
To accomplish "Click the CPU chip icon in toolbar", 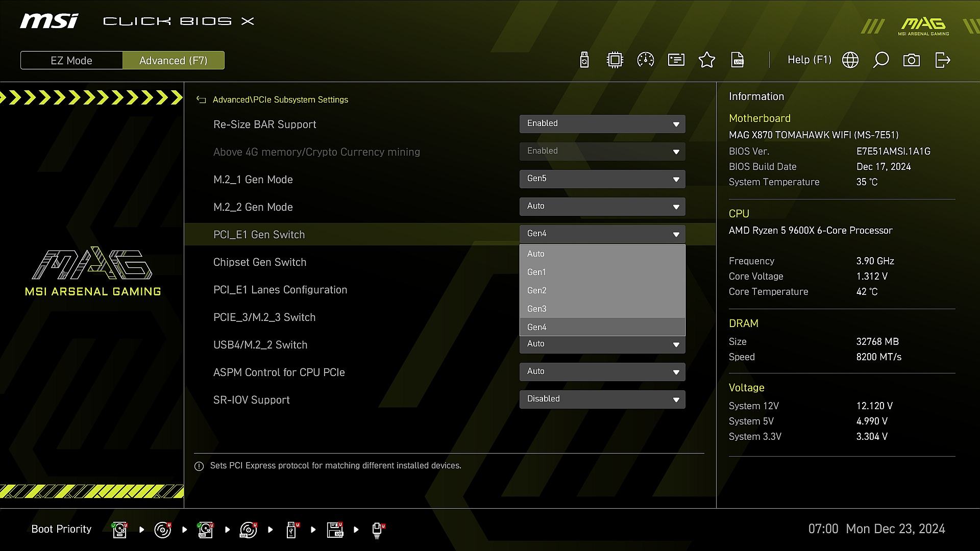I will click(x=615, y=60).
